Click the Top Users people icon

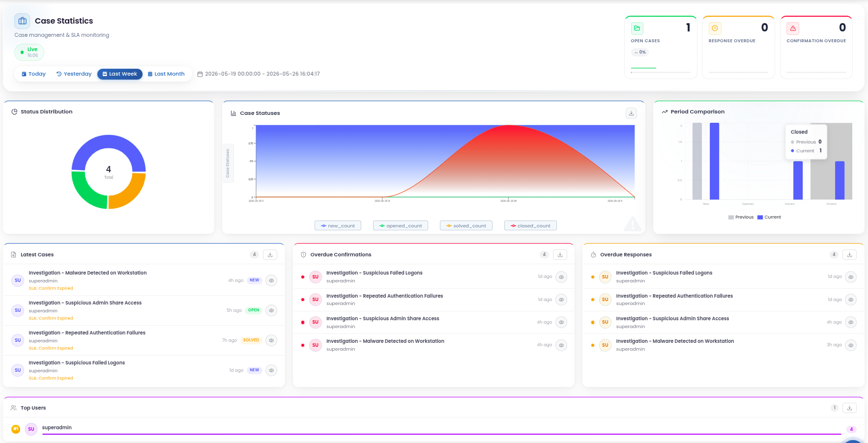click(x=14, y=408)
